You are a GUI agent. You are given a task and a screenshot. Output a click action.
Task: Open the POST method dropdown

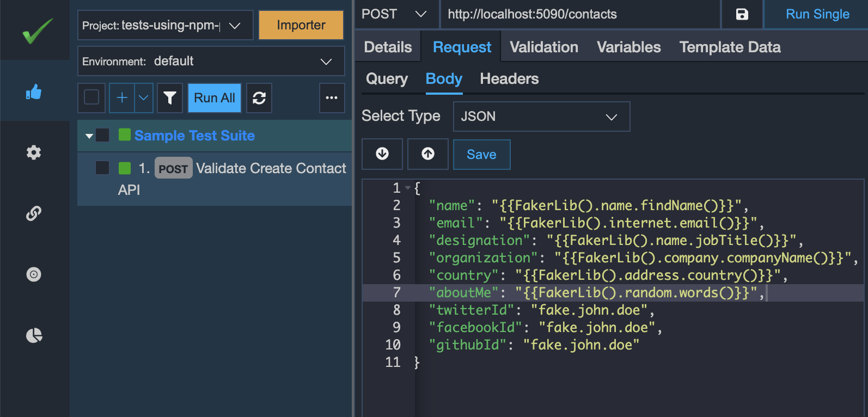tap(396, 14)
